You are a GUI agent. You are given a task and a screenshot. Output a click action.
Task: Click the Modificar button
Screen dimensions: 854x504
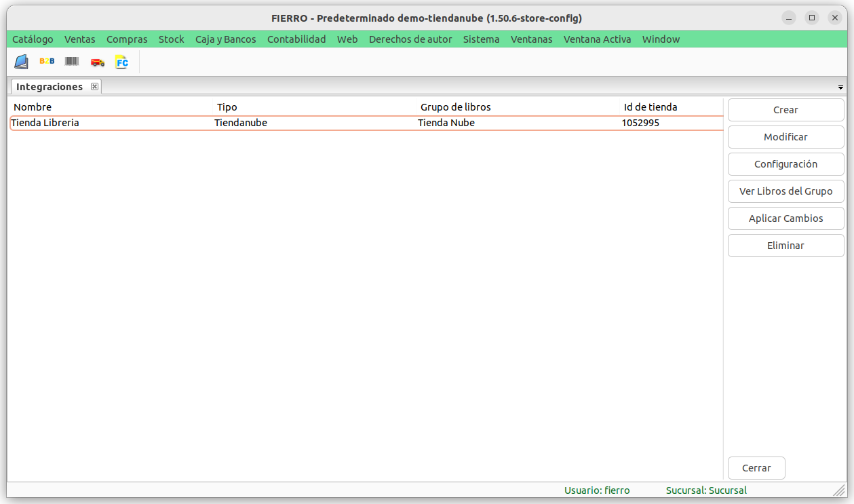[x=785, y=137]
